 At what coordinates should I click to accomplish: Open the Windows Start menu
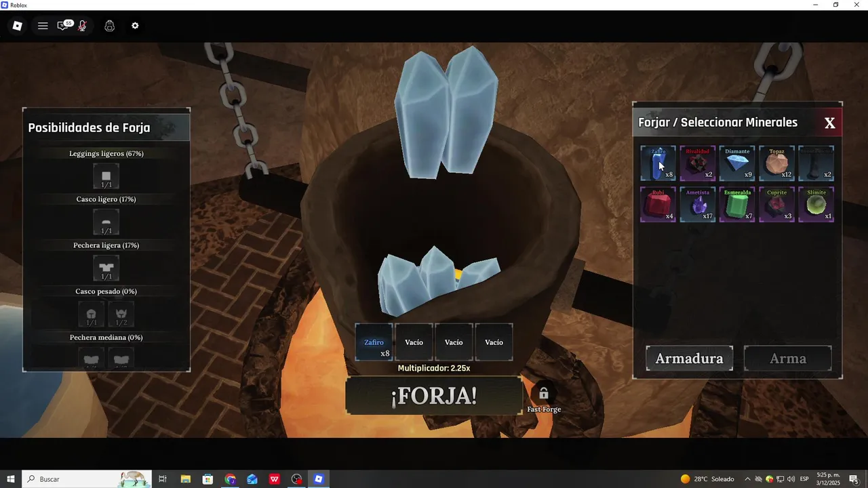pos(11,479)
